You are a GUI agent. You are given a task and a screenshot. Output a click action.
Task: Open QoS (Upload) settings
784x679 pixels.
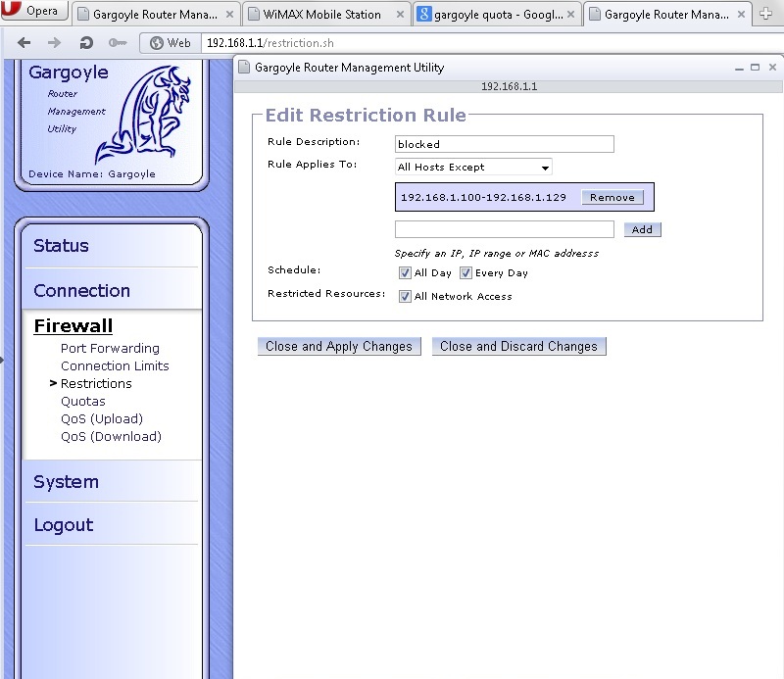point(102,418)
